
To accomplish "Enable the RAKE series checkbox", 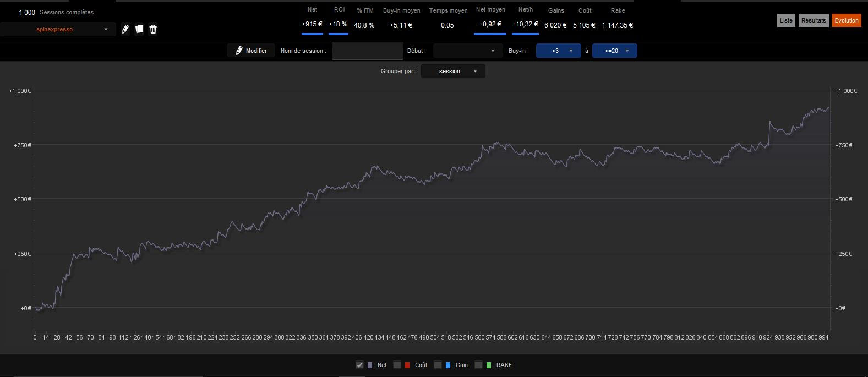I will 478,365.
